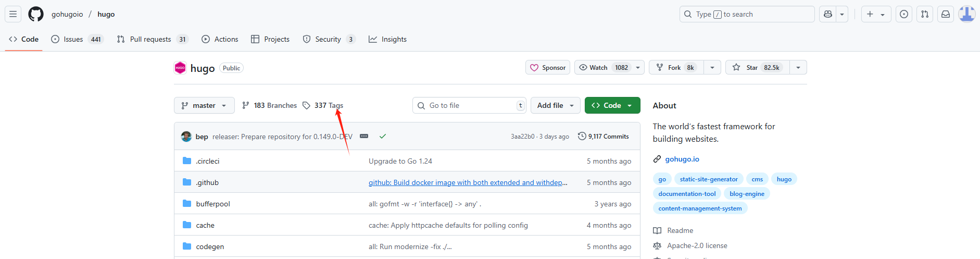Screen dimensions: 980x259
Task: View your pull requests icon in header
Action: (925, 14)
